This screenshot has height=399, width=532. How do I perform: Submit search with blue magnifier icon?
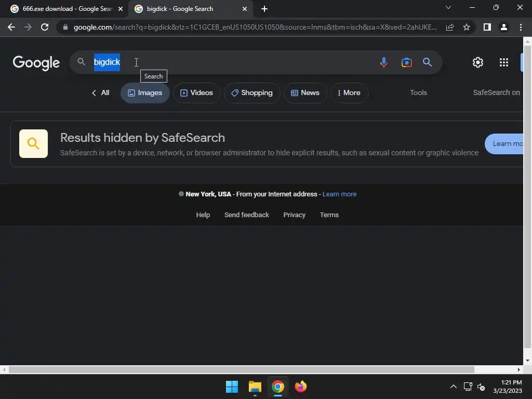click(x=427, y=62)
